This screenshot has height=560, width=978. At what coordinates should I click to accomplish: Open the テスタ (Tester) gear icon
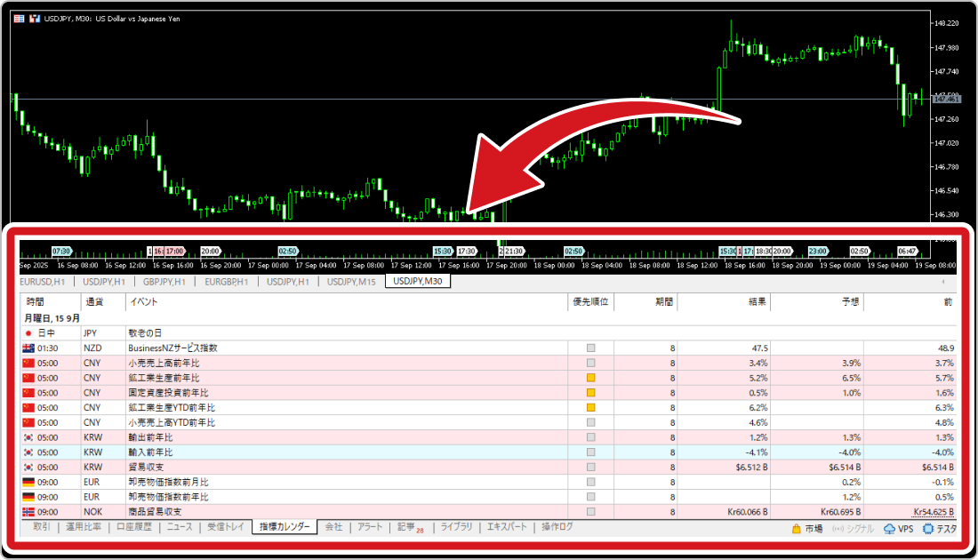[928, 529]
